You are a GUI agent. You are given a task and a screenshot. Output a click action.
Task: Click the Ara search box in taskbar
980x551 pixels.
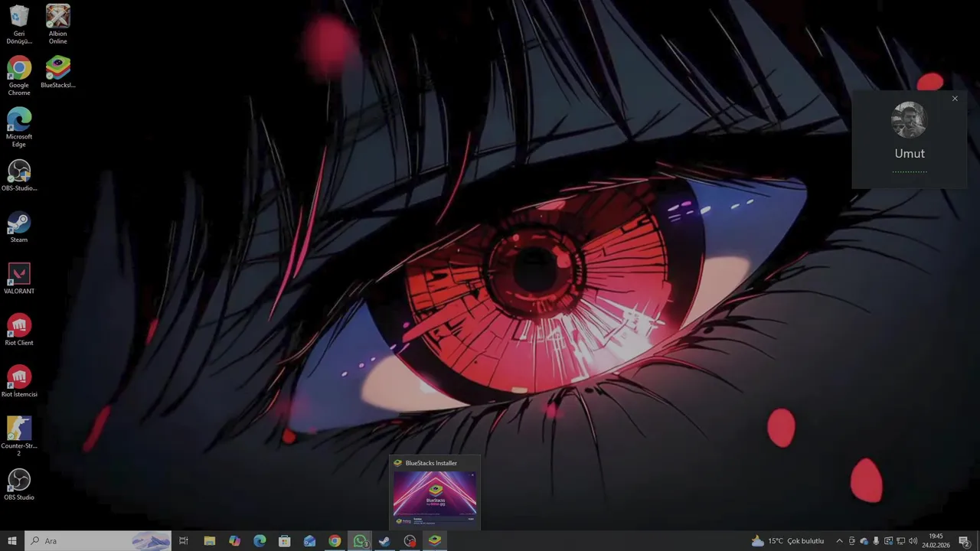pos(98,541)
